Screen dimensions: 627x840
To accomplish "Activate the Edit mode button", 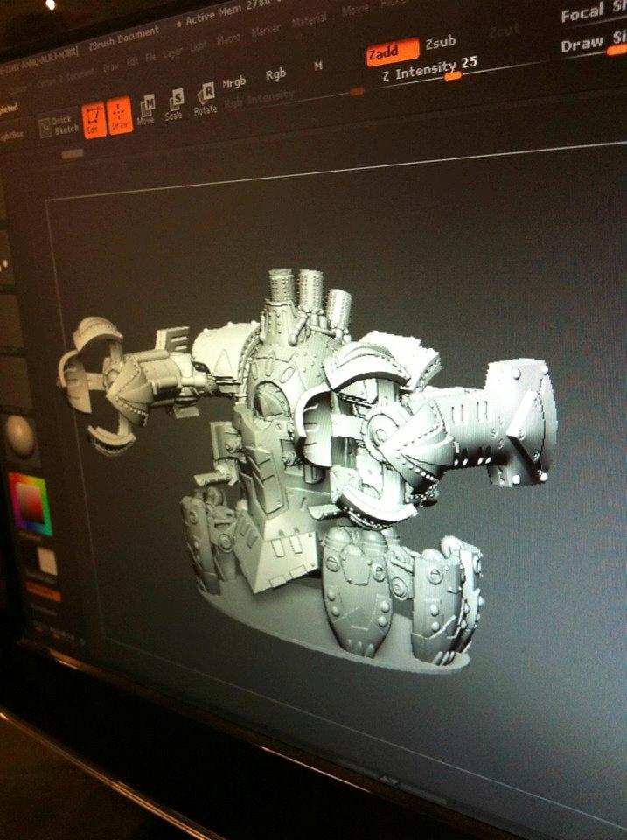I will pyautogui.click(x=94, y=121).
